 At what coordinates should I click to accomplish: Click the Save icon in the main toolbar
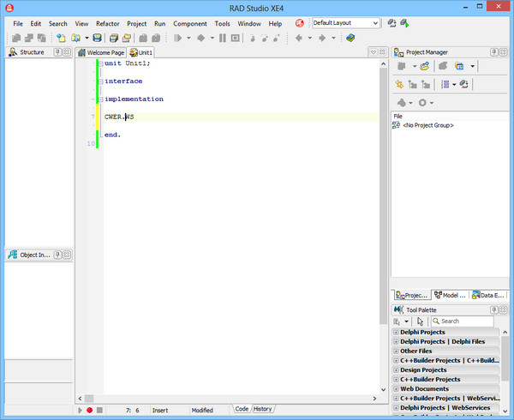click(98, 39)
